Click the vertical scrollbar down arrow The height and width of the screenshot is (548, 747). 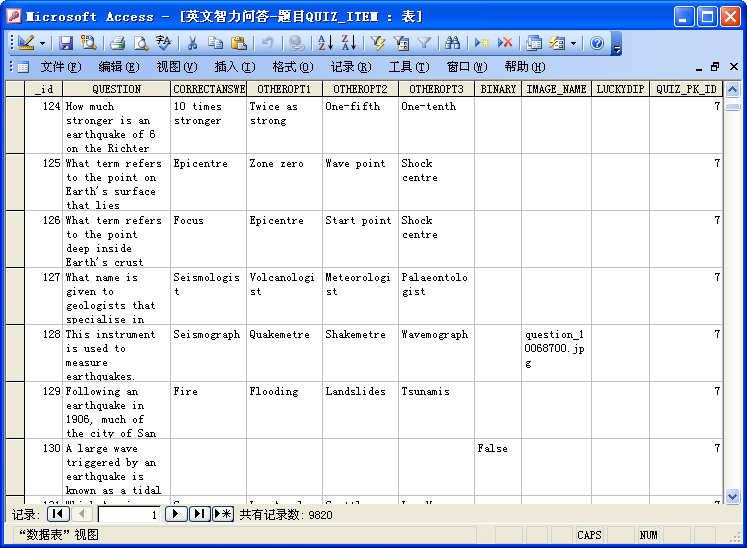point(732,497)
